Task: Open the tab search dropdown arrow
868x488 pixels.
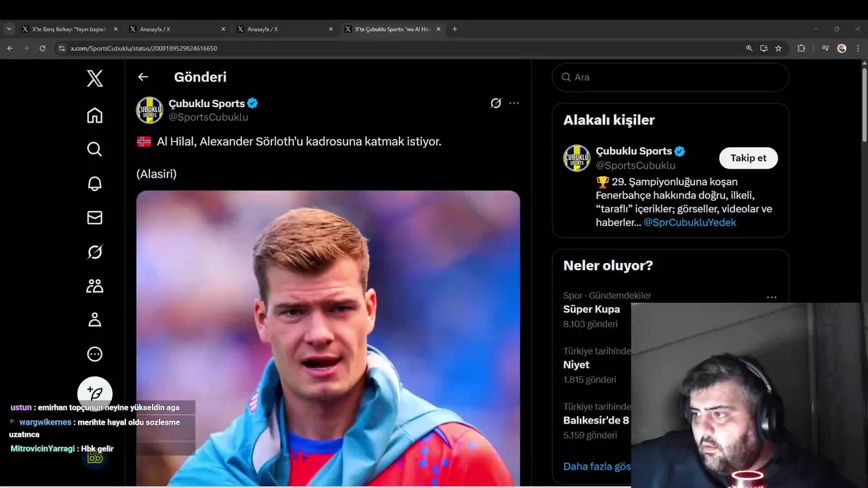Action: click(x=9, y=29)
